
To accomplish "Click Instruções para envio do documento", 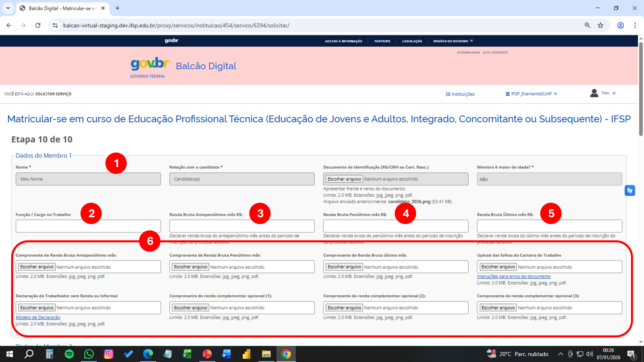I will pyautogui.click(x=514, y=276).
